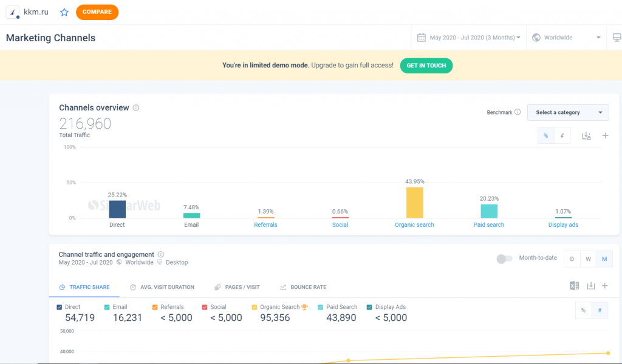Click the favorite star icon next to kkm.ru
622x364 pixels.
(x=64, y=12)
